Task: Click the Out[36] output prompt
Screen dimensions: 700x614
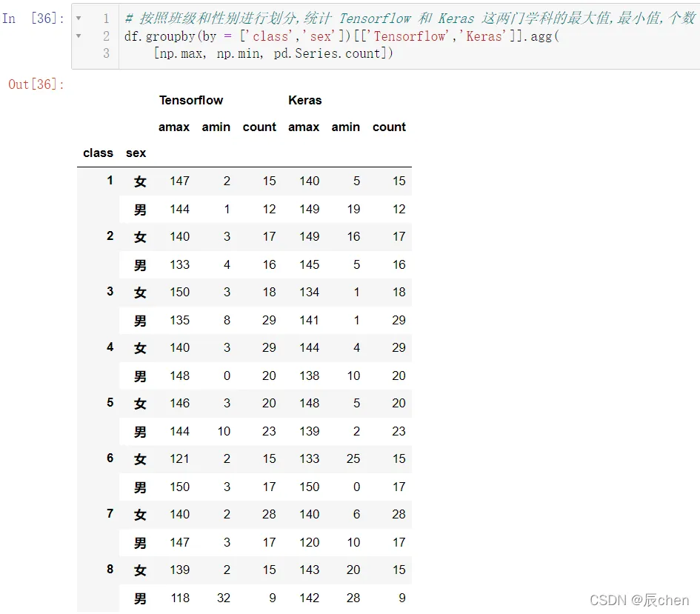Action: [36, 84]
